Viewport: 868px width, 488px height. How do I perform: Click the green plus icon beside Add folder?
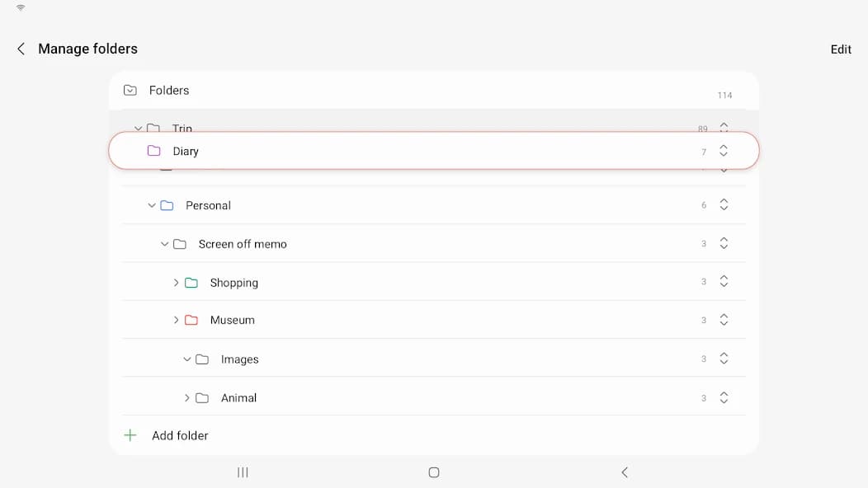(130, 435)
